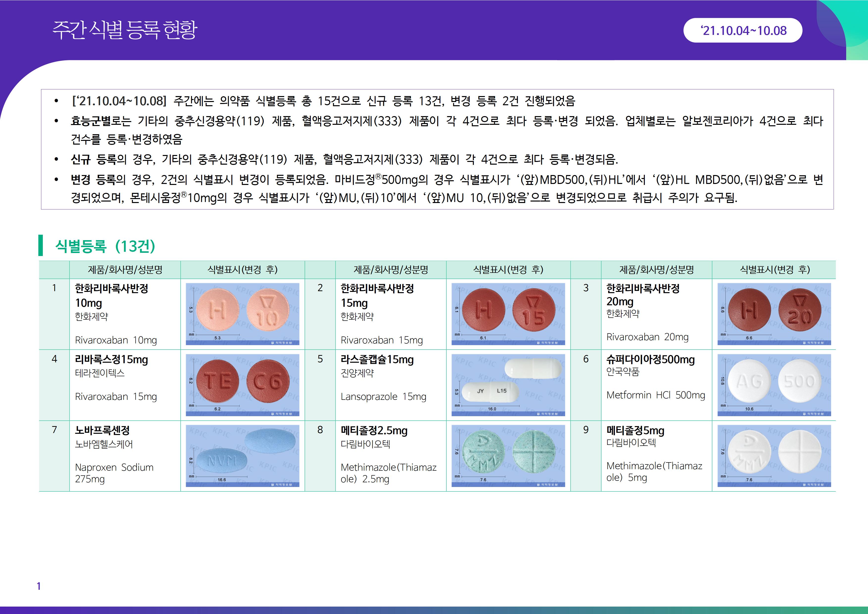Click the white 메티졸정5mg pill image
Image resolution: width=868 pixels, height=614 pixels.
pos(774,456)
